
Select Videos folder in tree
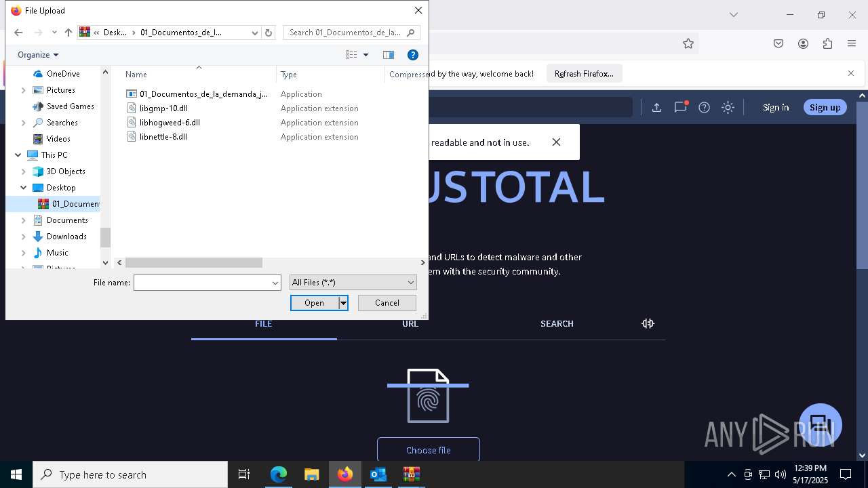point(58,139)
